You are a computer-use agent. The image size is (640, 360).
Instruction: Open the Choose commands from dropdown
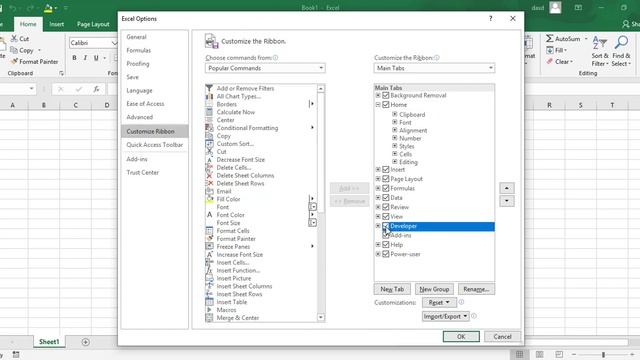click(265, 68)
